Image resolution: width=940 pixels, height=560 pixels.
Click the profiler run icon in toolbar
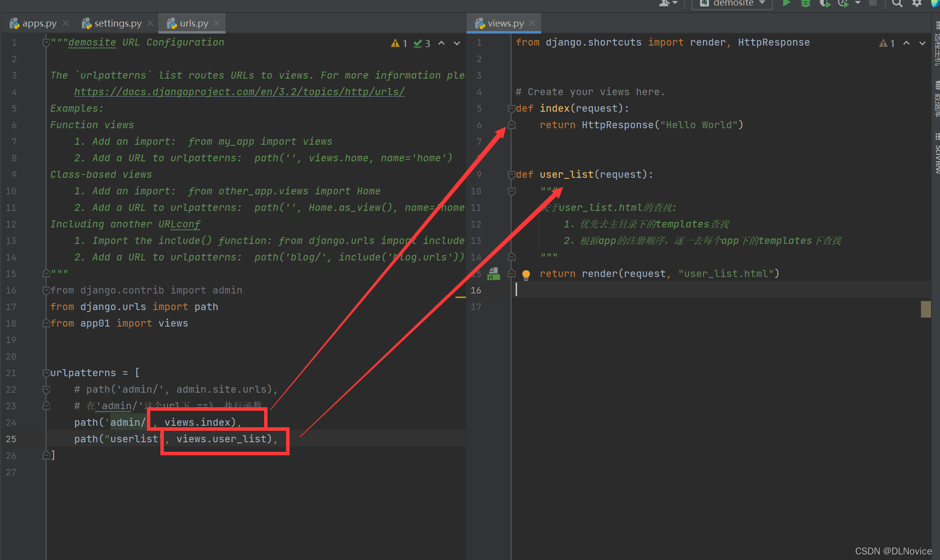pyautogui.click(x=843, y=3)
